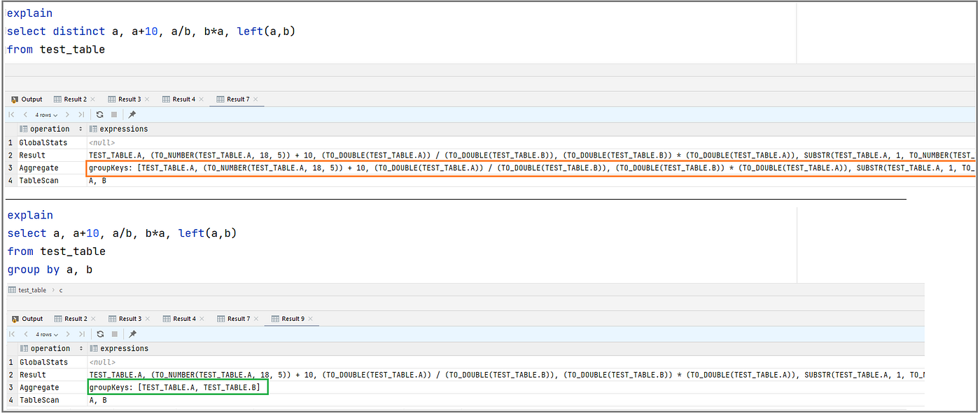The height and width of the screenshot is (414, 980).
Task: Go to previous page in distinct query's results
Action: coord(25,114)
